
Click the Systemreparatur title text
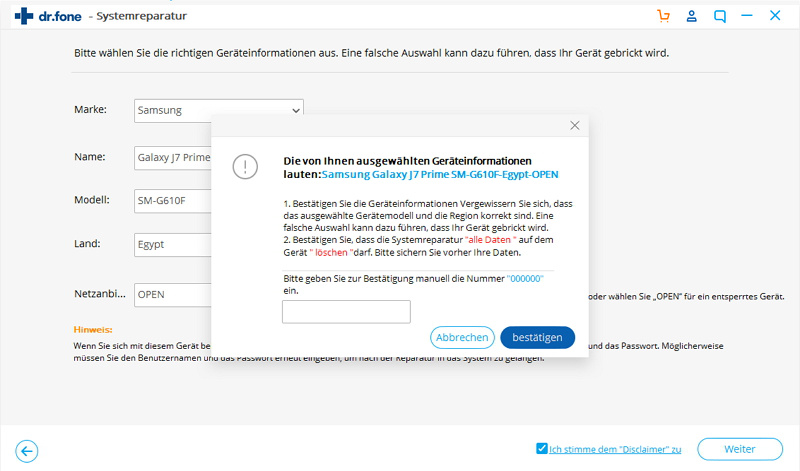click(141, 16)
